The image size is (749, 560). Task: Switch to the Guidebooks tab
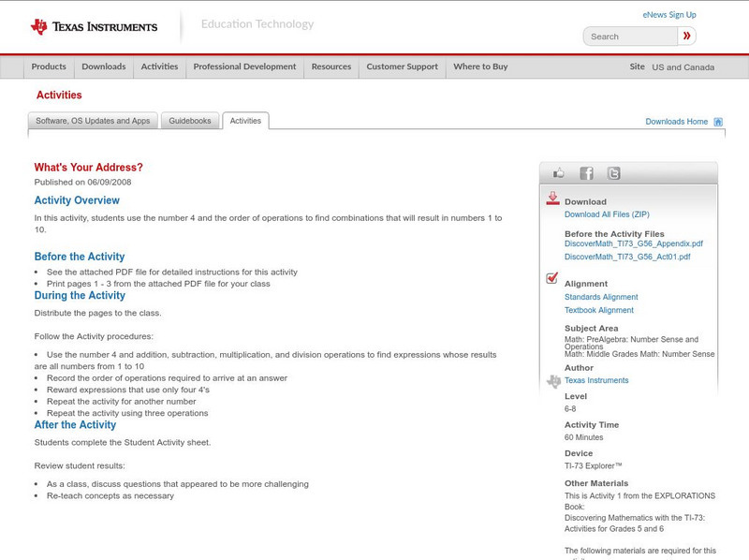pyautogui.click(x=190, y=120)
